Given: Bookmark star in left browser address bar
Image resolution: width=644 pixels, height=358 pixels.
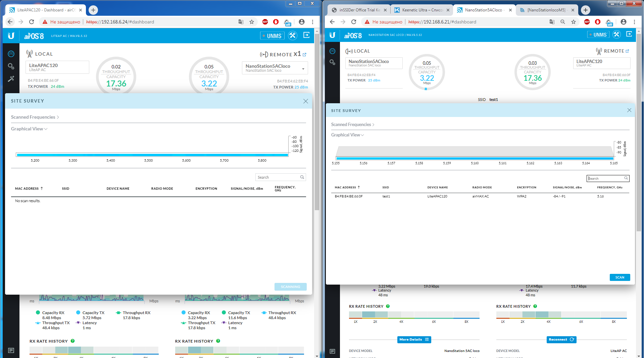Looking at the screenshot, I should pos(252,22).
